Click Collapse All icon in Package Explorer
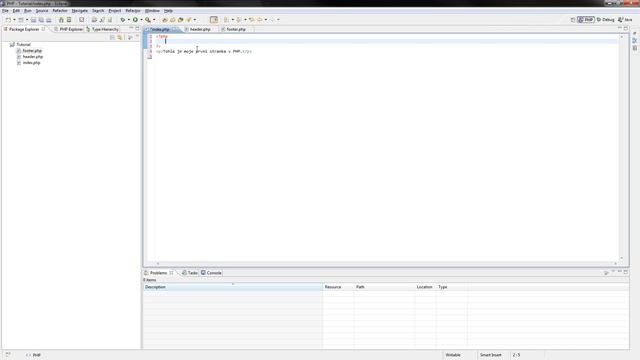Viewport: 640px width, 360px height. 112,38
